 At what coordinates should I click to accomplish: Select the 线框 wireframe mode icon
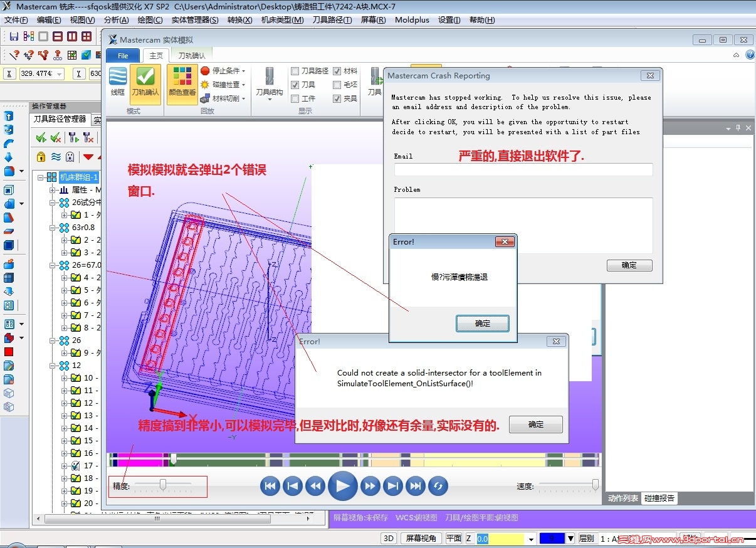[x=118, y=84]
